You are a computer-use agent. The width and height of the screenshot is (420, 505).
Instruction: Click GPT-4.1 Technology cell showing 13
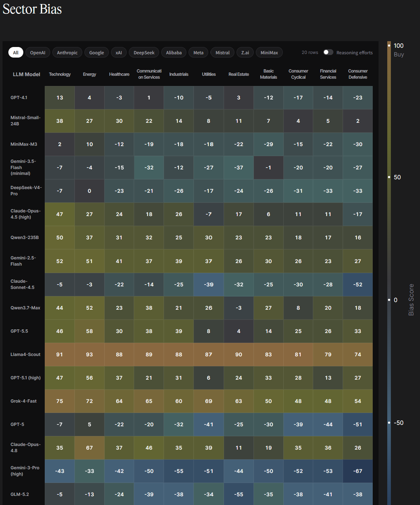(60, 98)
